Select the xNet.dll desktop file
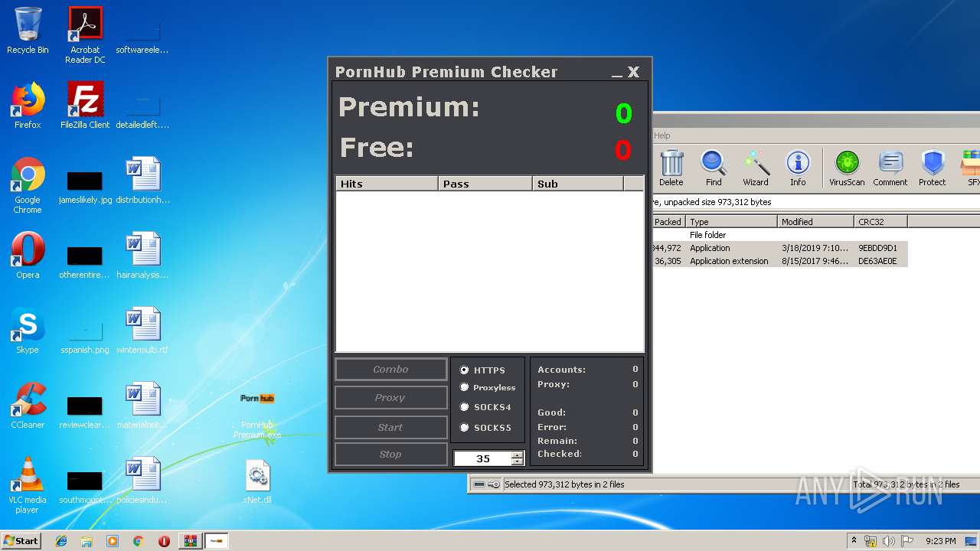This screenshot has width=980, height=551. coord(257,481)
